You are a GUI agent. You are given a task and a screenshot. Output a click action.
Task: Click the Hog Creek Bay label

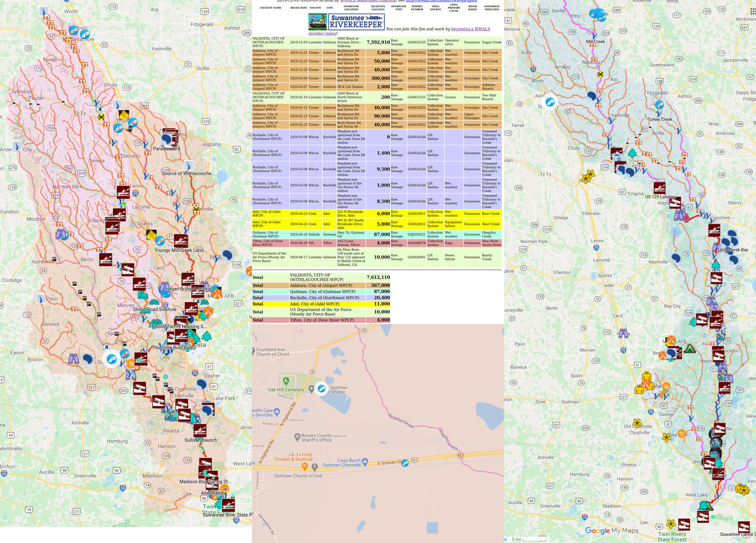[x=734, y=250]
